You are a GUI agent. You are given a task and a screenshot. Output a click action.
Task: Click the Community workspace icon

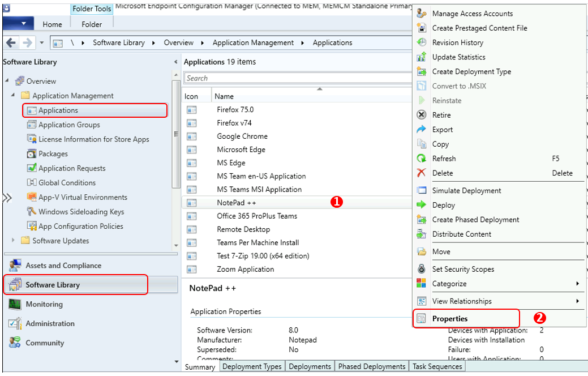[x=15, y=343]
